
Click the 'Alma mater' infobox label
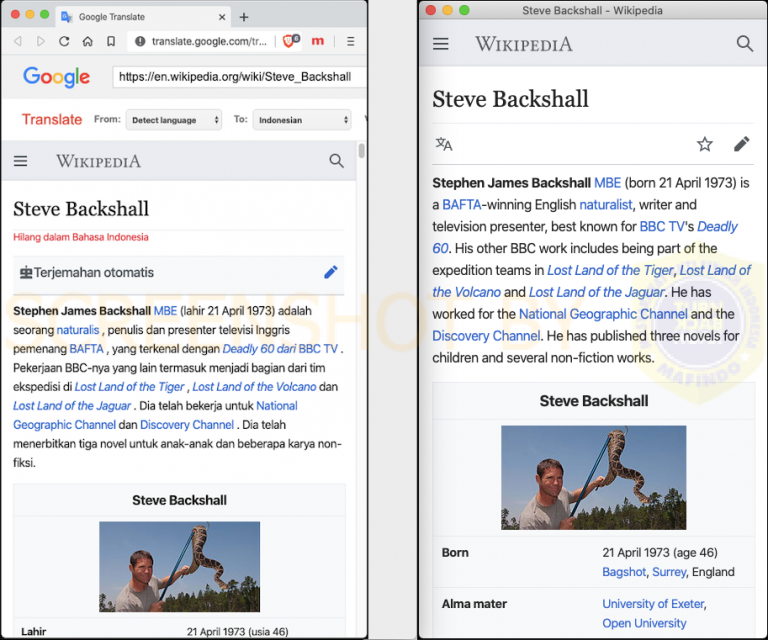[x=474, y=604]
